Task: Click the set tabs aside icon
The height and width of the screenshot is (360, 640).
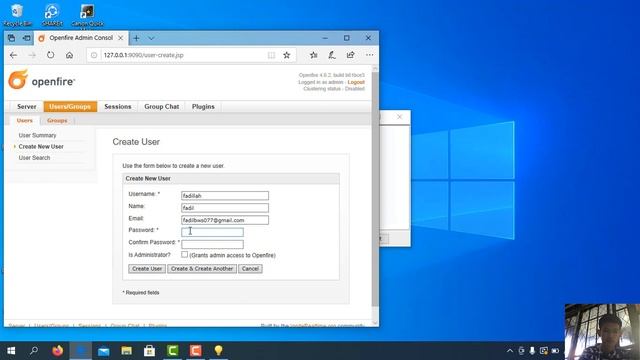Action: tap(27, 38)
